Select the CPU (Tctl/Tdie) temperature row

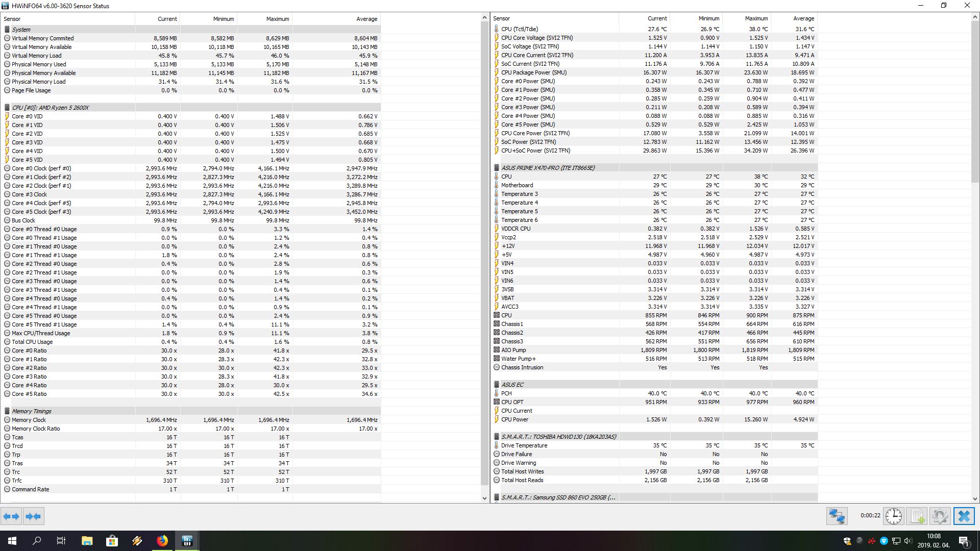click(519, 29)
